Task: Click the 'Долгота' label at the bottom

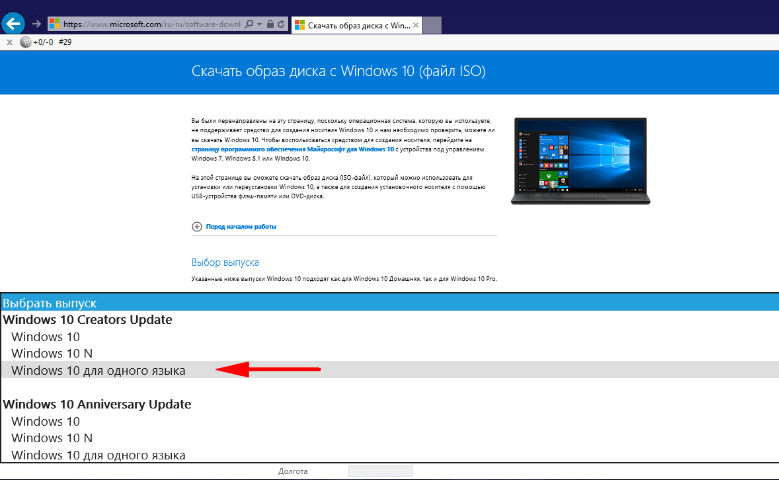Action: coord(293,471)
